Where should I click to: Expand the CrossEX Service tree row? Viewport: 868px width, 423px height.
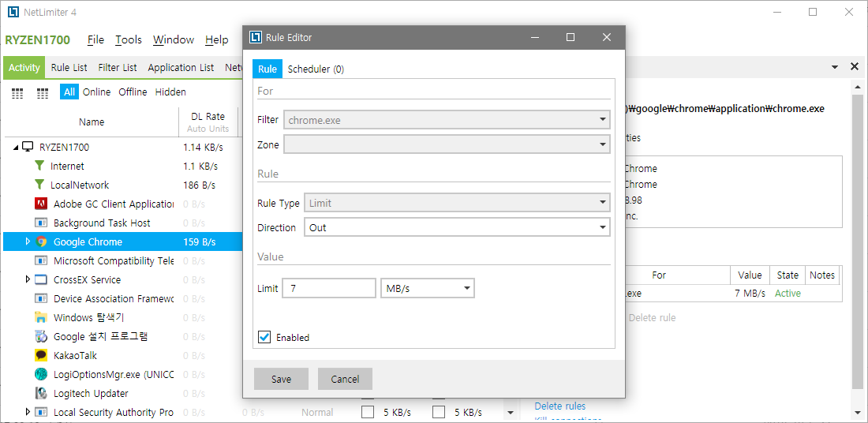(x=28, y=279)
